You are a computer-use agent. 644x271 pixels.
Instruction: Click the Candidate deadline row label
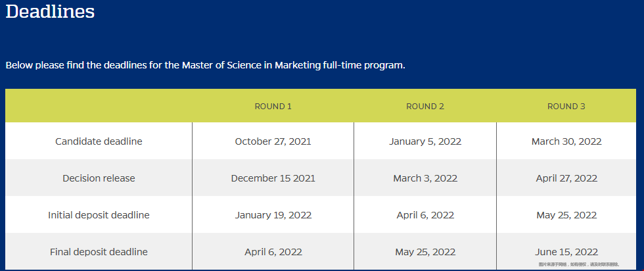99,141
